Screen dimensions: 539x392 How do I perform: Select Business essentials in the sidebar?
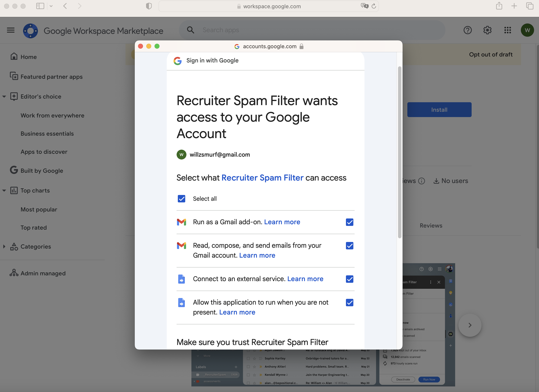point(47,134)
